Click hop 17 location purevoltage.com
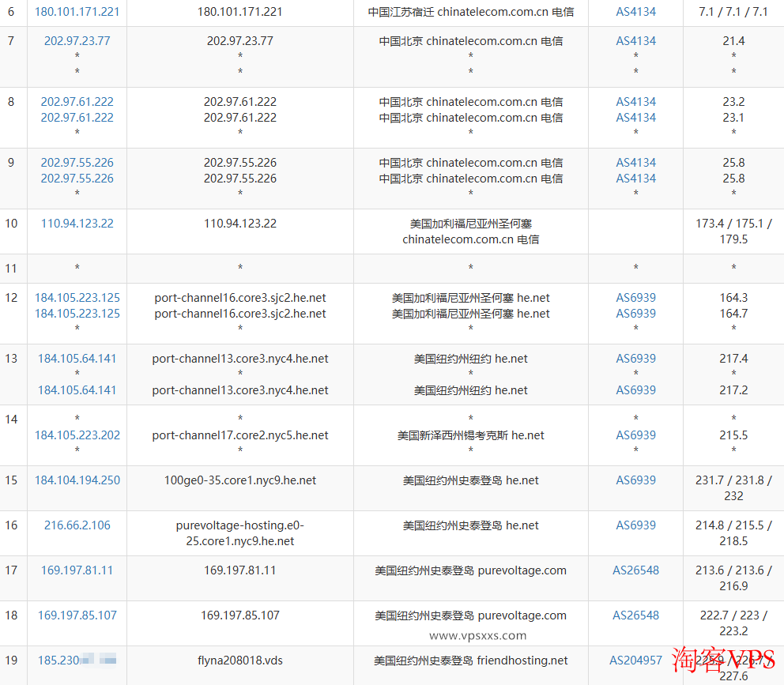 coord(470,570)
